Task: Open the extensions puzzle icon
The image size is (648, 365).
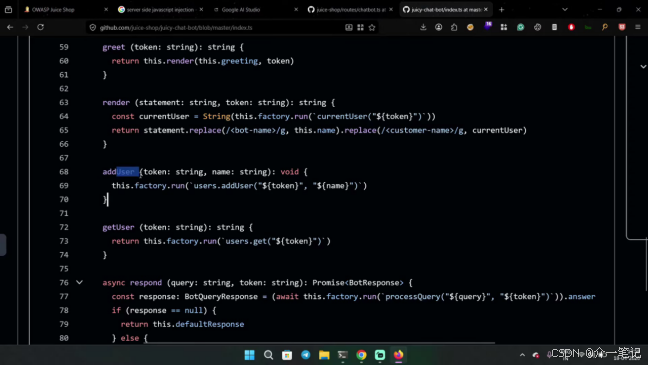Action: click(454, 27)
